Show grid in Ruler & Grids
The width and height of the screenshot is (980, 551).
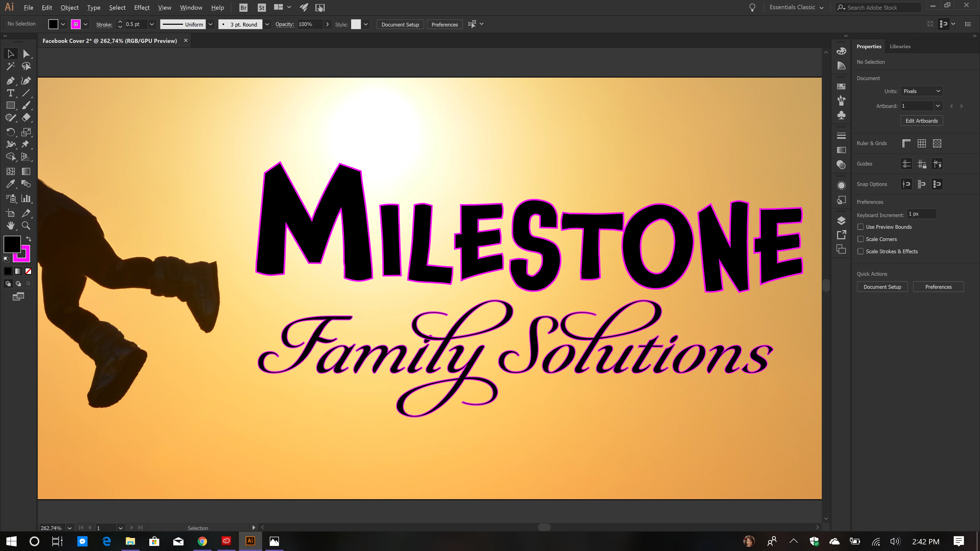(x=921, y=143)
